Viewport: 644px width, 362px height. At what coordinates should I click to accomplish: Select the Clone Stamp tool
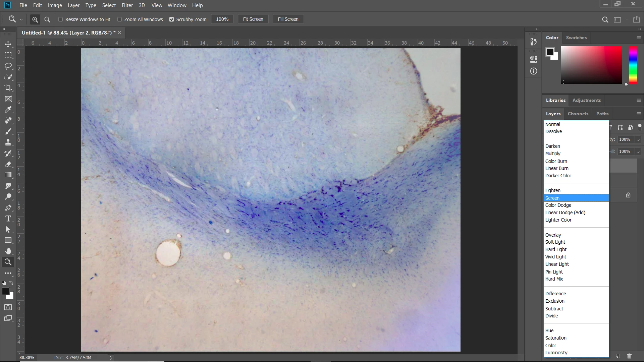(x=8, y=142)
